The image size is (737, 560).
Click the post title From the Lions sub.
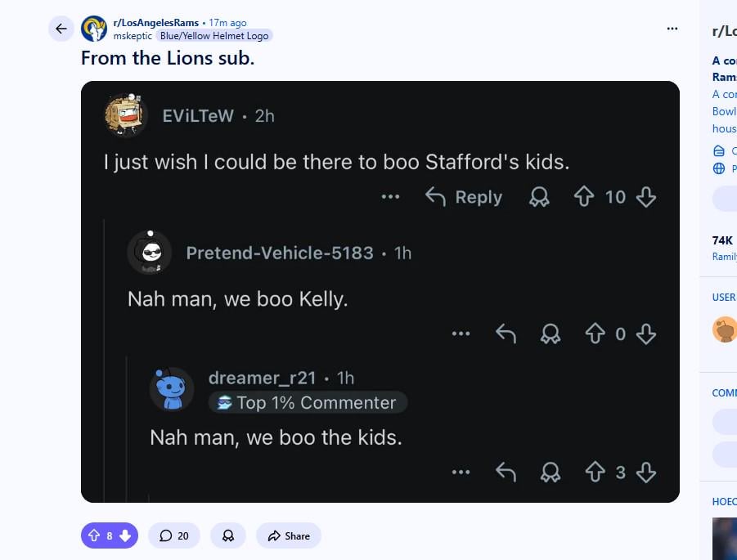pyautogui.click(x=167, y=58)
